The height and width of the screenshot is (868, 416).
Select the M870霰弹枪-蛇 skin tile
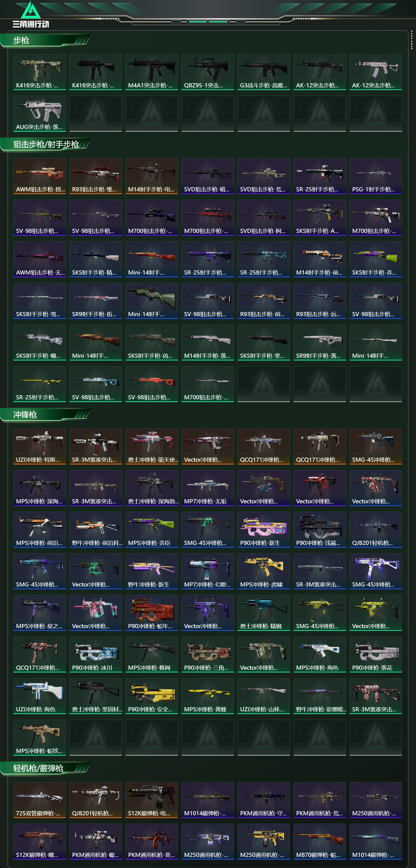[x=320, y=841]
